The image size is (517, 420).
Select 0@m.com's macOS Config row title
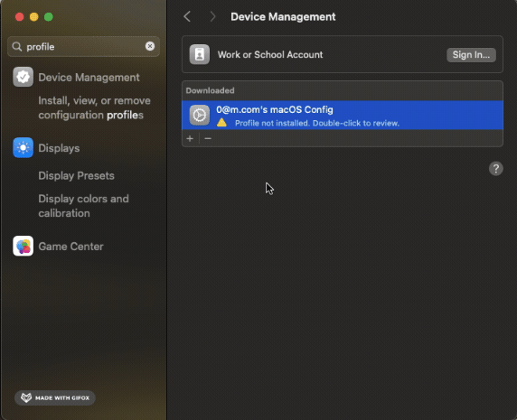pos(275,109)
